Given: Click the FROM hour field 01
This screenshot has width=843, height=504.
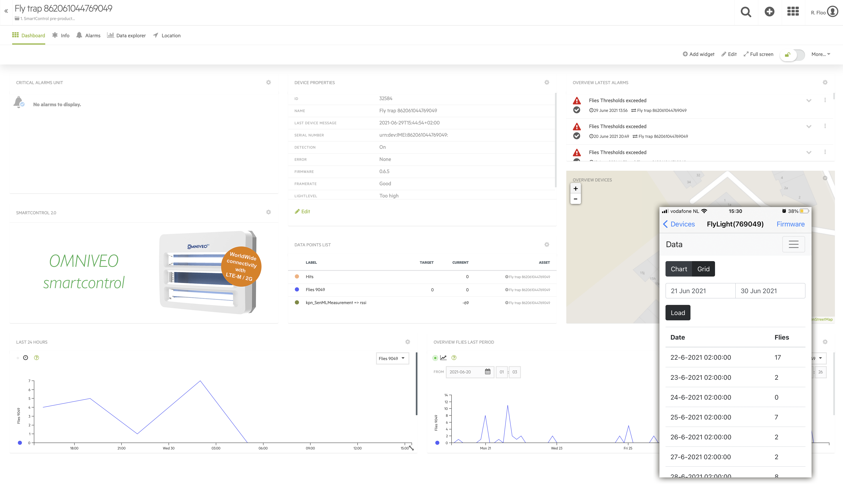Looking at the screenshot, I should (501, 372).
